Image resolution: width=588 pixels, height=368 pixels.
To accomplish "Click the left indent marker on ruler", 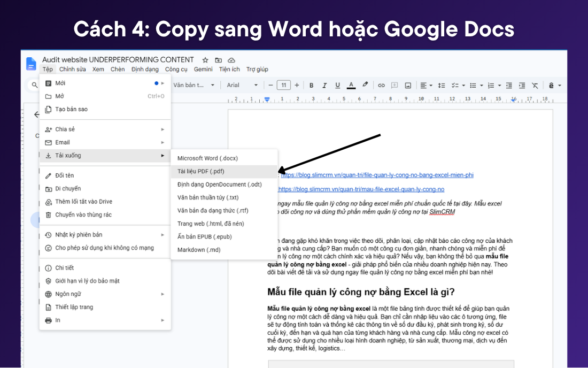I will coord(267,99).
